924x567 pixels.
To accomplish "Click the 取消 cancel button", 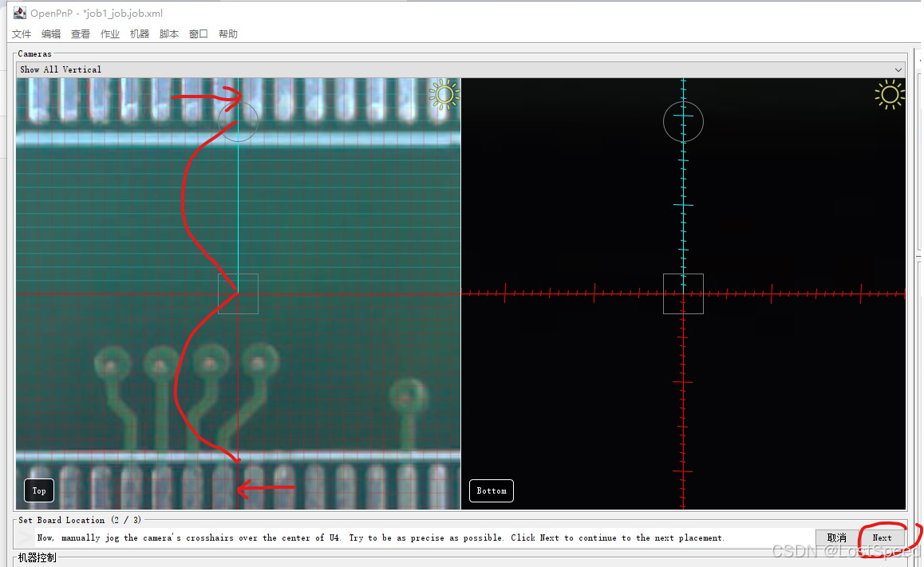I will tap(837, 537).
